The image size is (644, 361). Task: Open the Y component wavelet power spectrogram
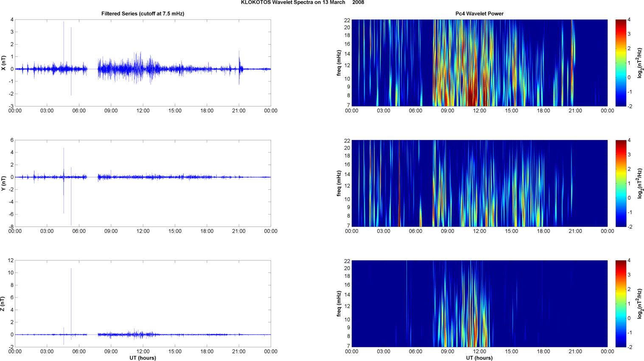(479, 183)
